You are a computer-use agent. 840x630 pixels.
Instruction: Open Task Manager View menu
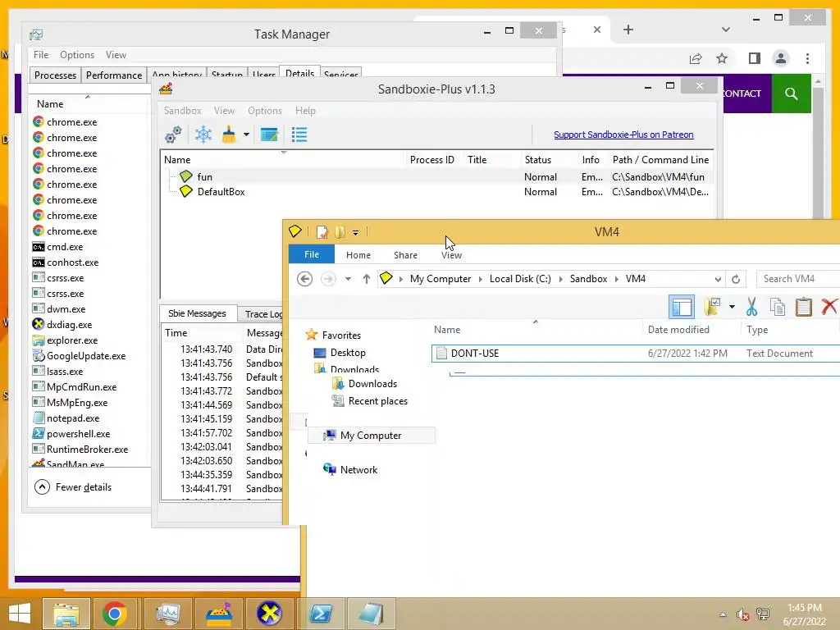click(116, 55)
